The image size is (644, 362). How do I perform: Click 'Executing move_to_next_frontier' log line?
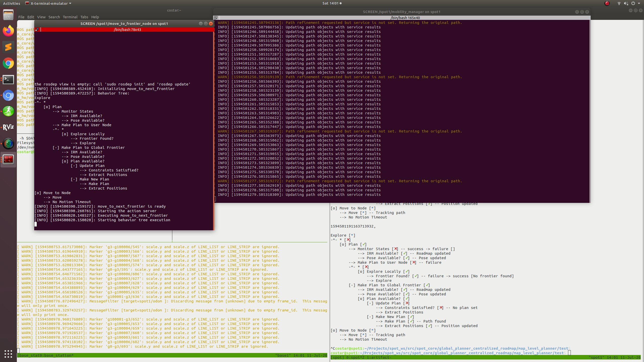101,215
